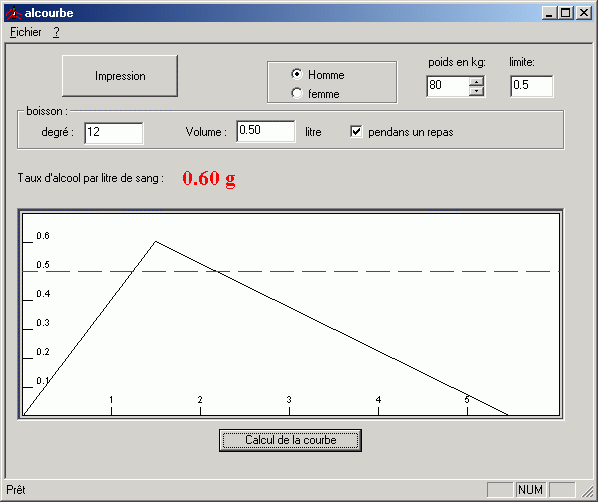Click the curve peak on the graph
The image size is (598, 502).
coord(156,241)
